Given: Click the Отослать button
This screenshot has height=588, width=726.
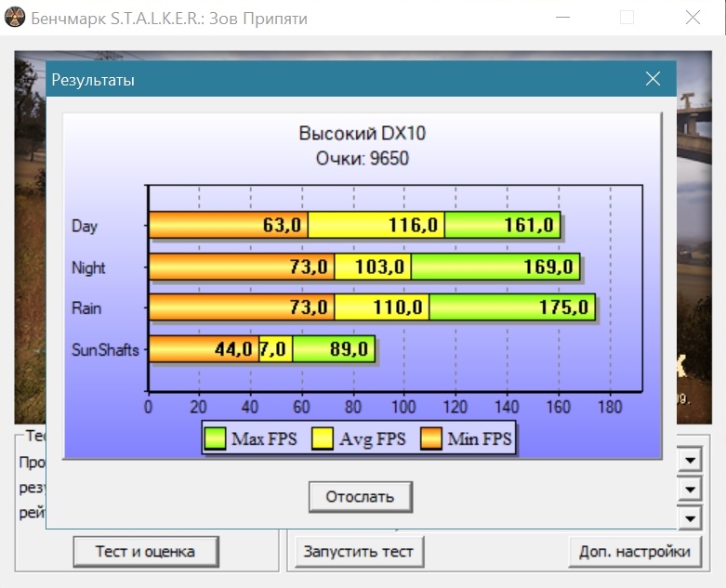Looking at the screenshot, I should (x=361, y=496).
